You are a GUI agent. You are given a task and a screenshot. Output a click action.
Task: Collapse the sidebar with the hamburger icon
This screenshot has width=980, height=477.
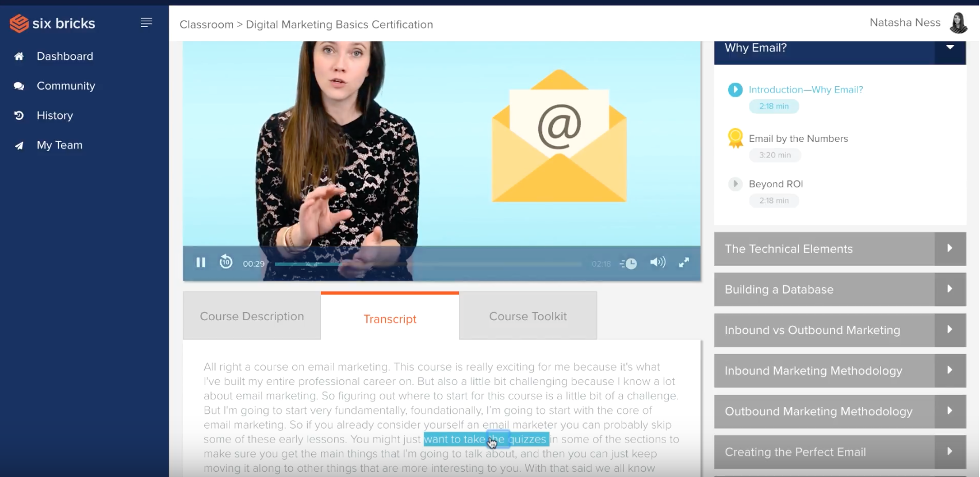pyautogui.click(x=147, y=22)
